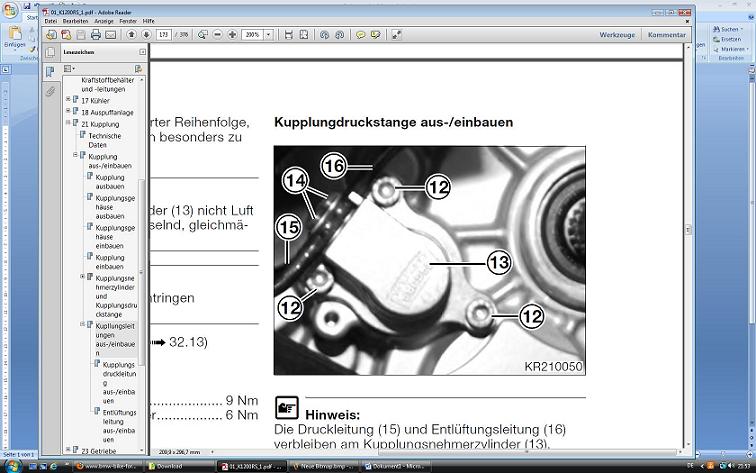
Task: Expand 17 Kühler bookmark node
Action: [x=68, y=98]
